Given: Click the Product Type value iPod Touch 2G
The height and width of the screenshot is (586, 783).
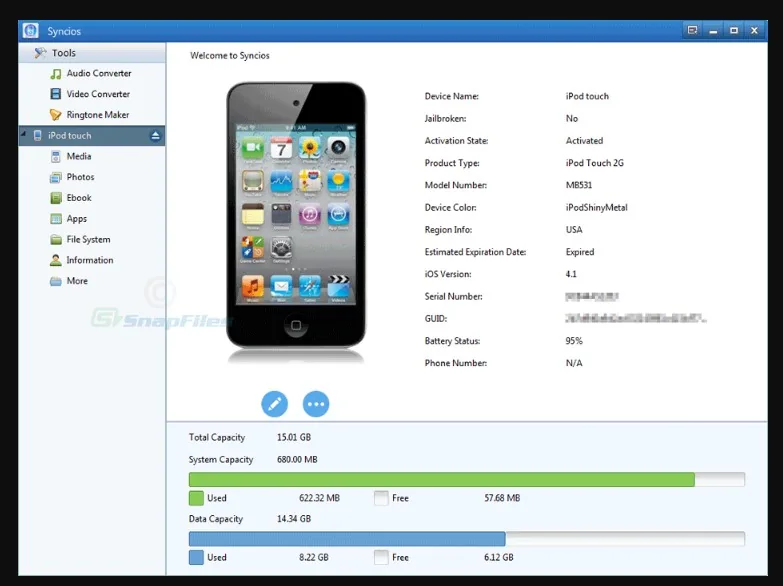Looking at the screenshot, I should click(595, 163).
